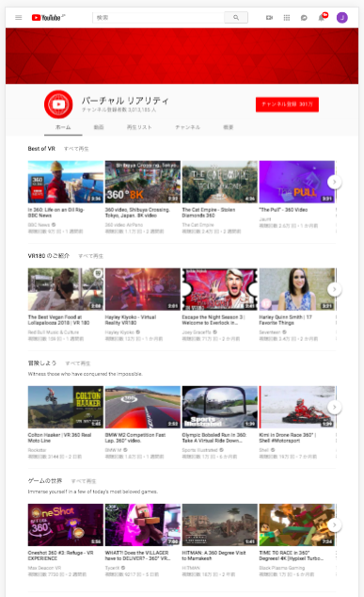The image size is (364, 597).
Task: Click the Joey Graceffa channel name
Action: (197, 332)
